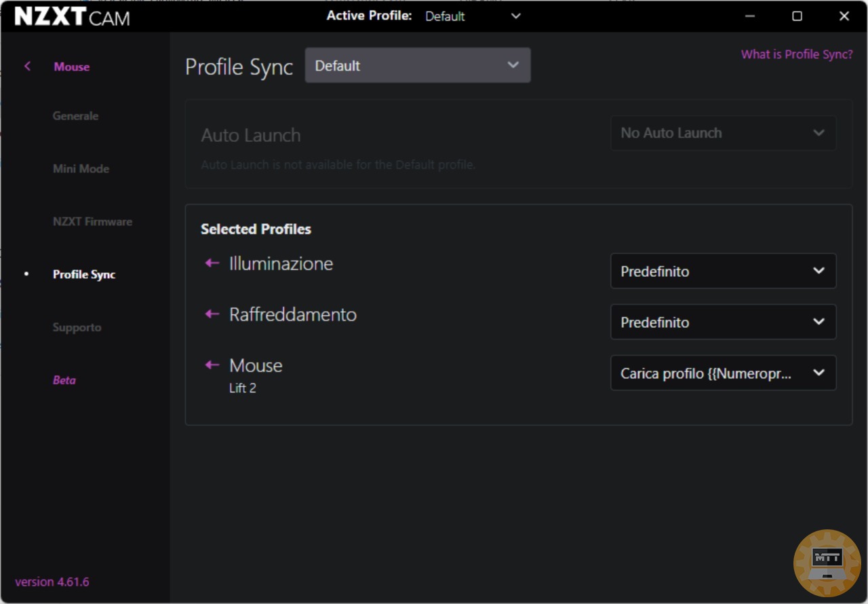This screenshot has height=604, width=868.
Task: Click the MTT gear laptop badge
Action: [827, 563]
